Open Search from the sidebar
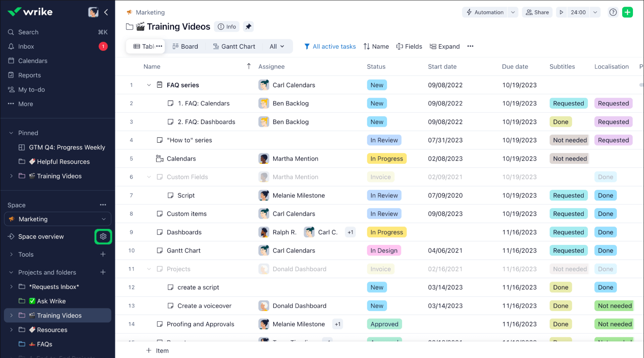The image size is (644, 358). 28,32
